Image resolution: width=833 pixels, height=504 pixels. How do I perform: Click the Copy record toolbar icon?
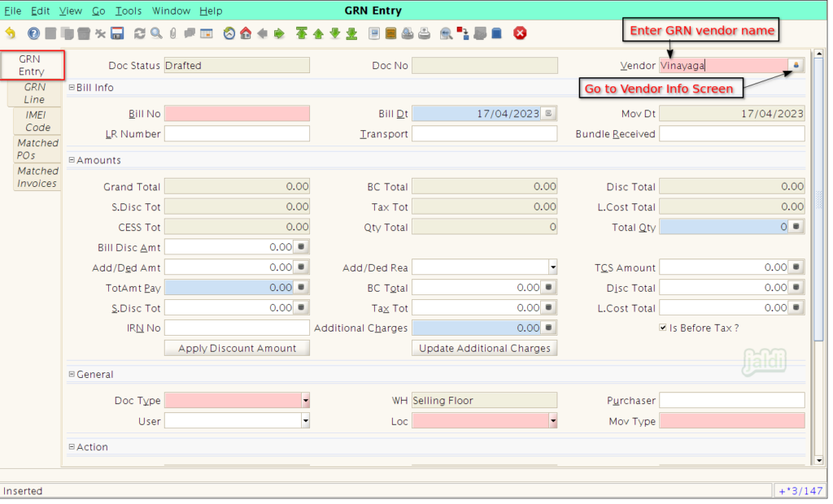coord(68,33)
